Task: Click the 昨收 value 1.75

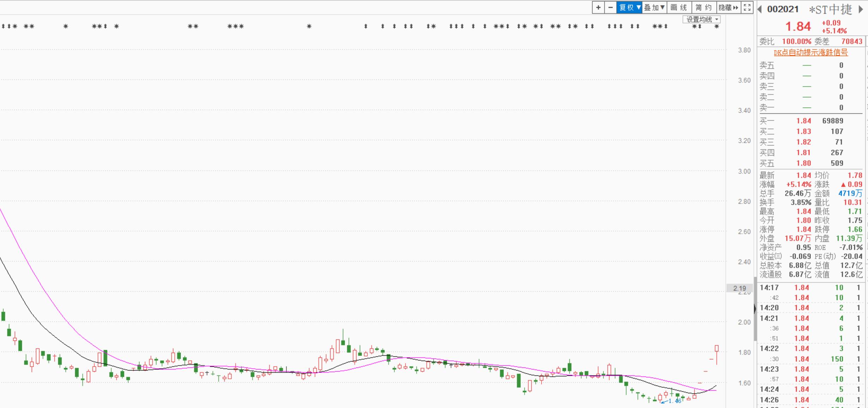Action: pos(855,220)
